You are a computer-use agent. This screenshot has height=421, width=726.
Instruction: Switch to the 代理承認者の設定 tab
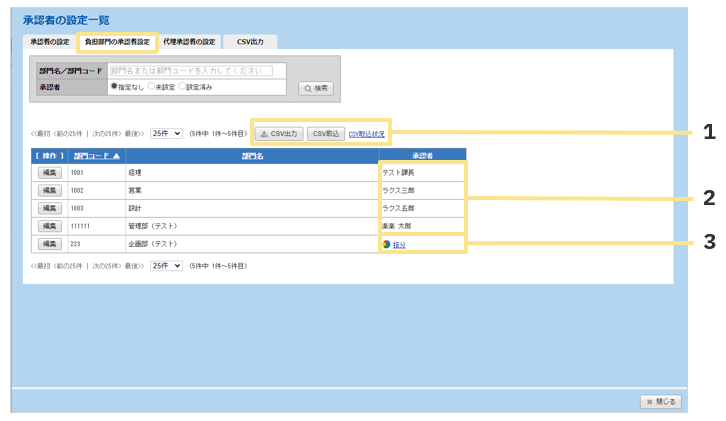pos(188,42)
